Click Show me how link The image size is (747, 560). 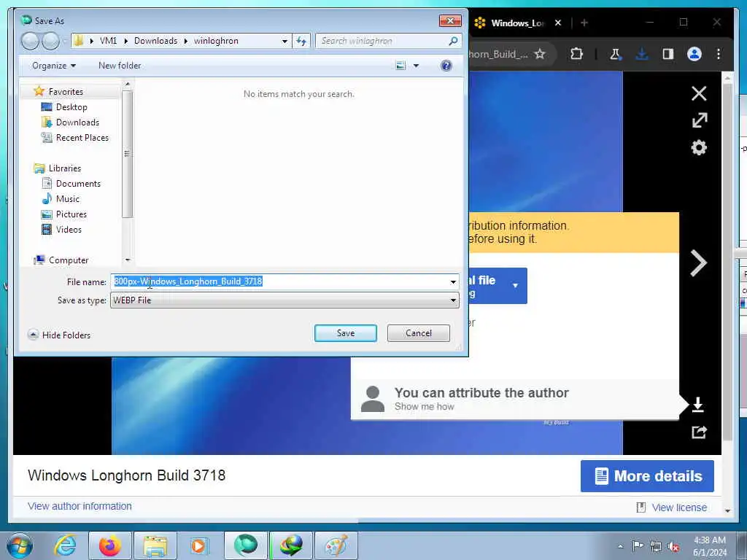(x=424, y=407)
